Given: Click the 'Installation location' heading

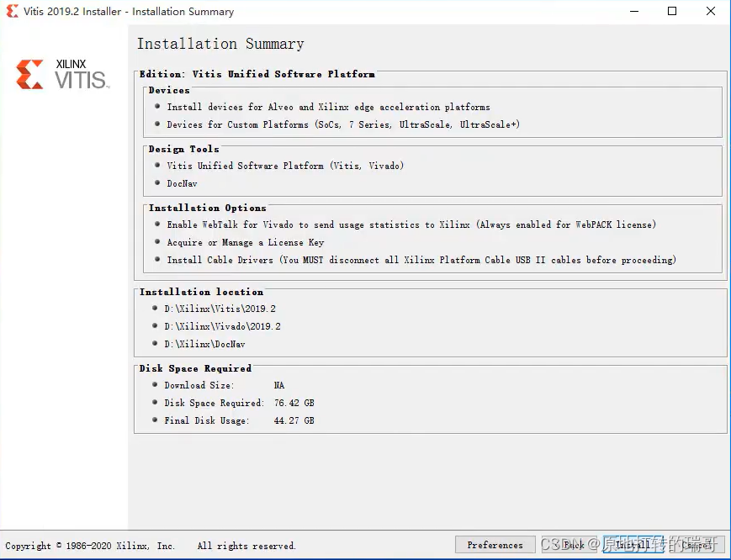Looking at the screenshot, I should 201,292.
